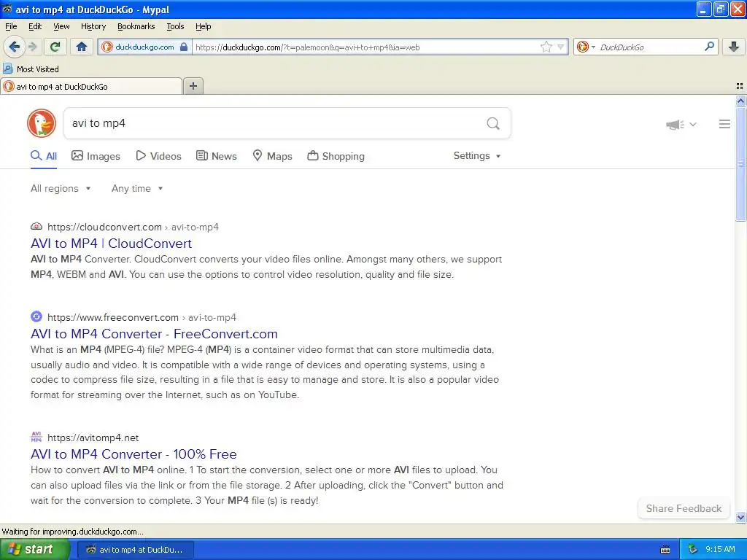The width and height of the screenshot is (747, 560).
Task: Open the Help menu
Action: [203, 26]
